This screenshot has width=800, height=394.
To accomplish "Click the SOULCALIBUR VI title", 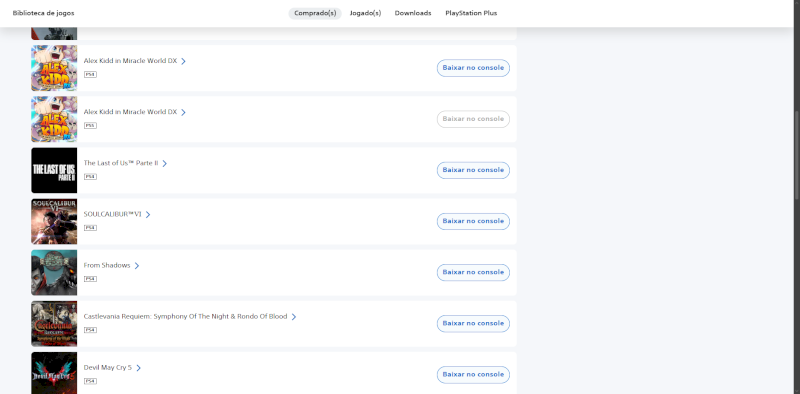I will click(x=112, y=214).
